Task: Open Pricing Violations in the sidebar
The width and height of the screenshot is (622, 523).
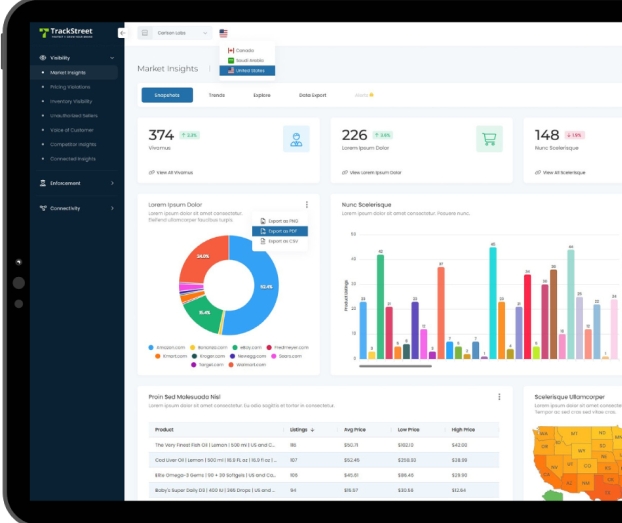Action: (x=70, y=87)
